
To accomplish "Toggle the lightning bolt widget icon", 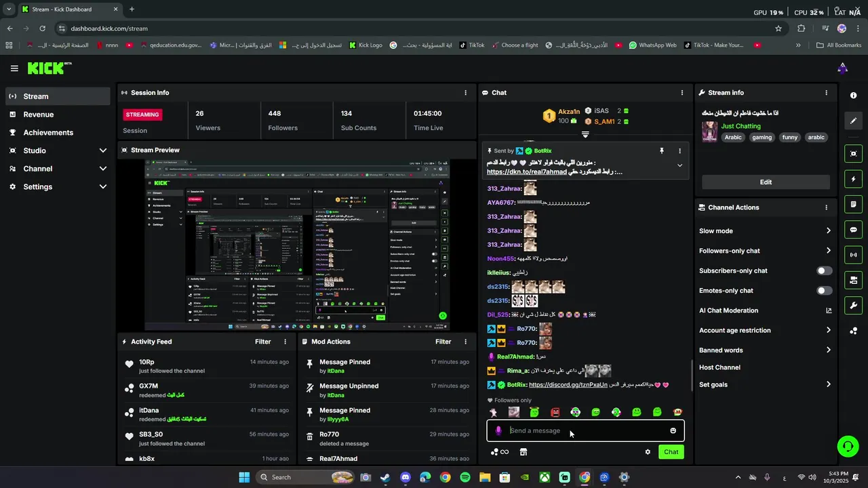I will pos(854,179).
